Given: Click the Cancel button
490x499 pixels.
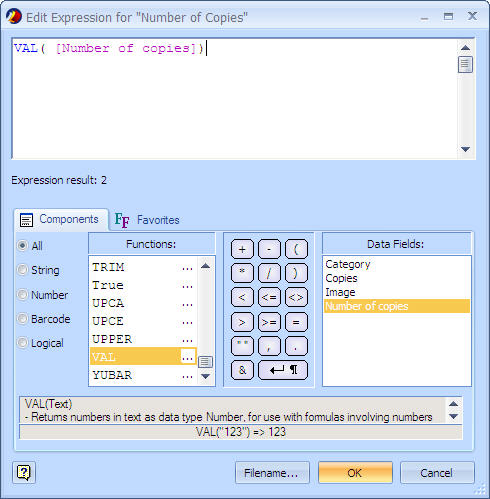Looking at the screenshot, I should pyautogui.click(x=437, y=473).
